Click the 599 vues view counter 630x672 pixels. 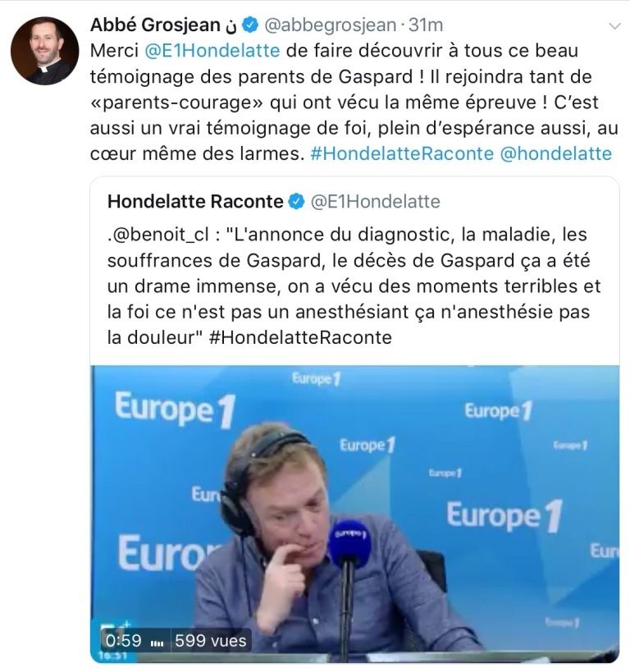(211, 640)
